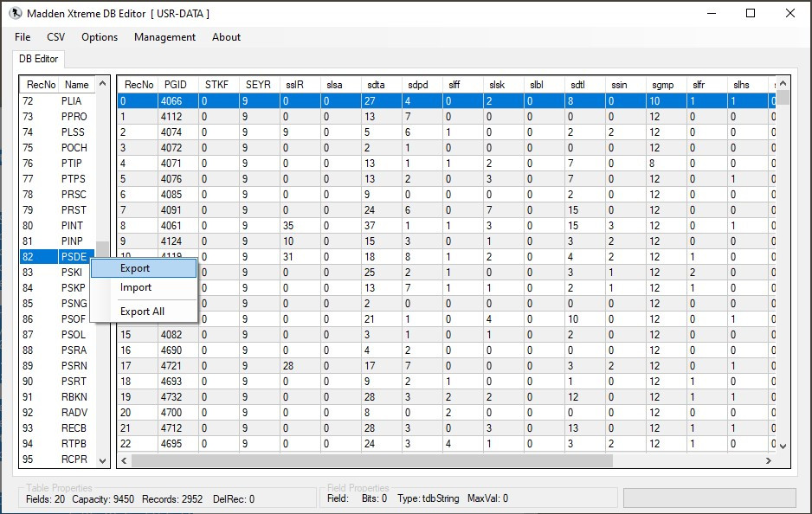Select the POCH table row
The width and height of the screenshot is (812, 514).
tap(58, 147)
